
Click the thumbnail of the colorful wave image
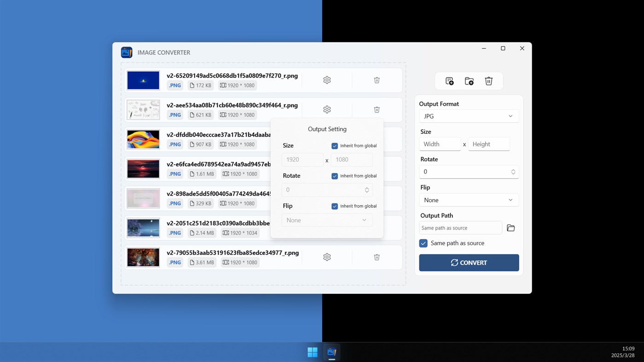click(x=143, y=139)
